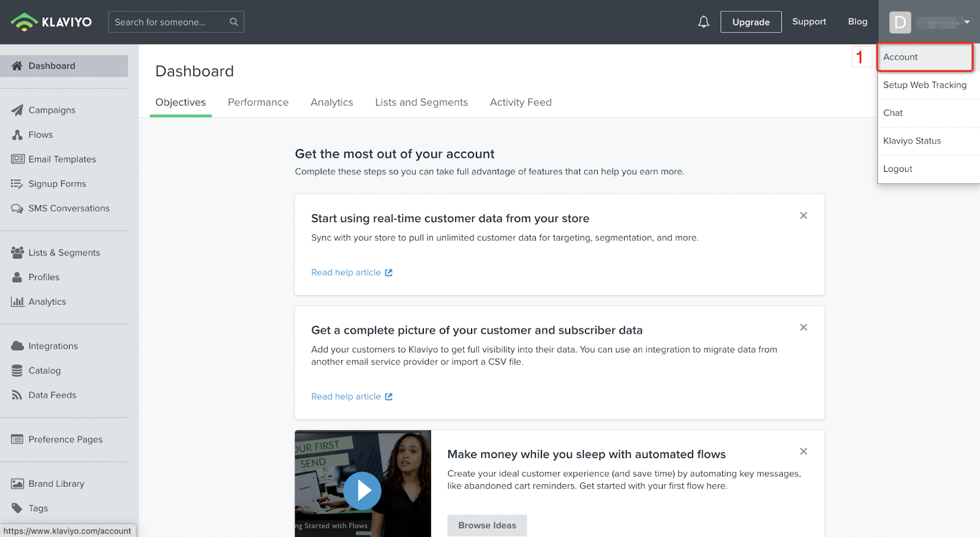Open Campaigns in the sidebar
This screenshot has width=980, height=537.
point(52,110)
